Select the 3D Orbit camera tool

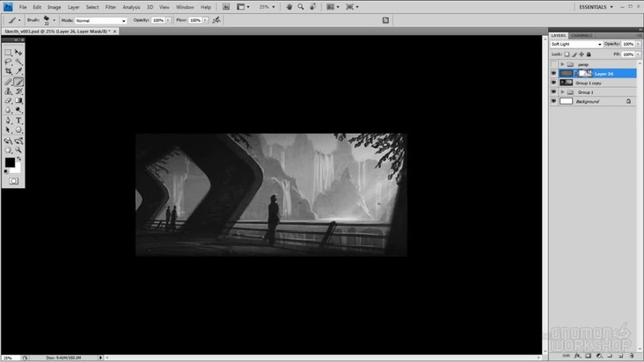pyautogui.click(x=18, y=141)
